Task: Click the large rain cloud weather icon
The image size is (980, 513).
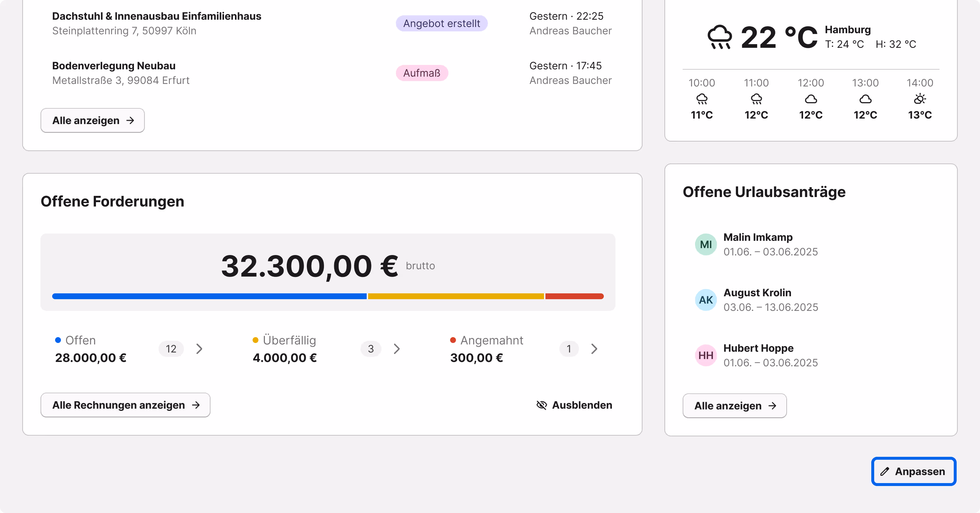Action: 719,37
